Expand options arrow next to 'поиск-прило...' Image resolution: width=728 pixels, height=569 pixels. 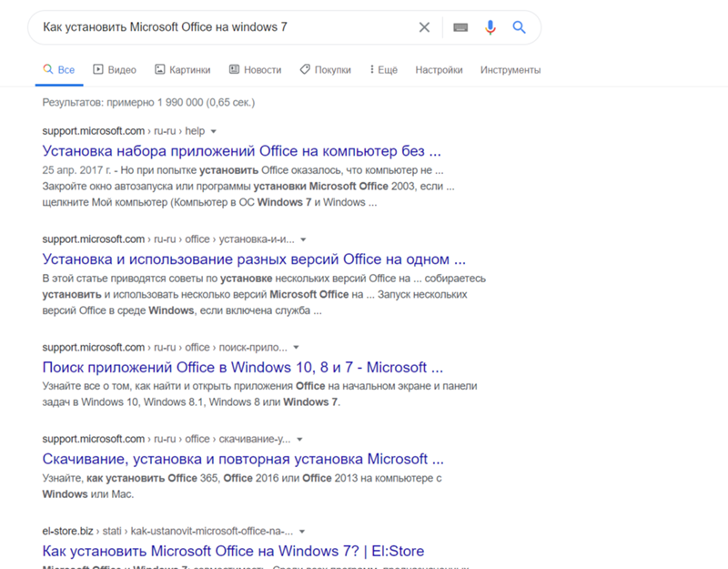tap(297, 348)
